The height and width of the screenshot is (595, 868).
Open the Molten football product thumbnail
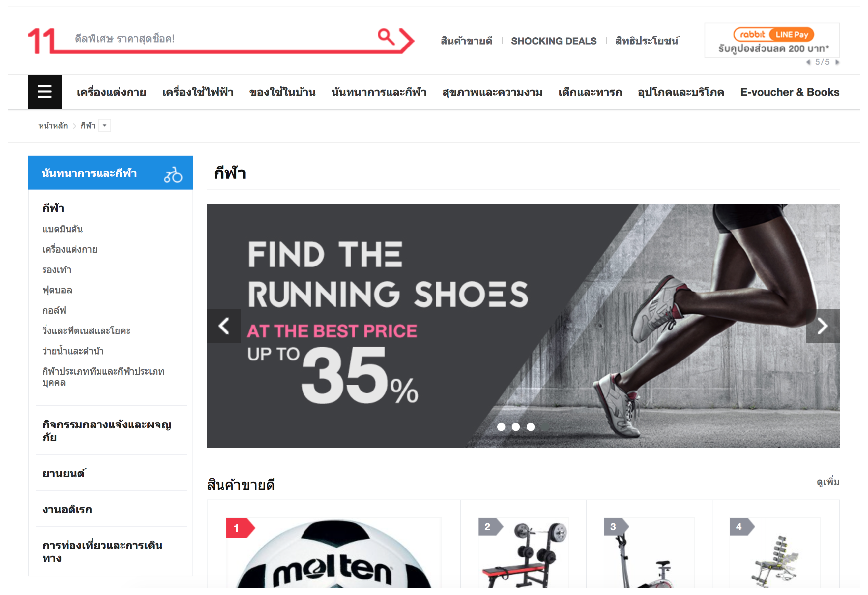point(334,553)
